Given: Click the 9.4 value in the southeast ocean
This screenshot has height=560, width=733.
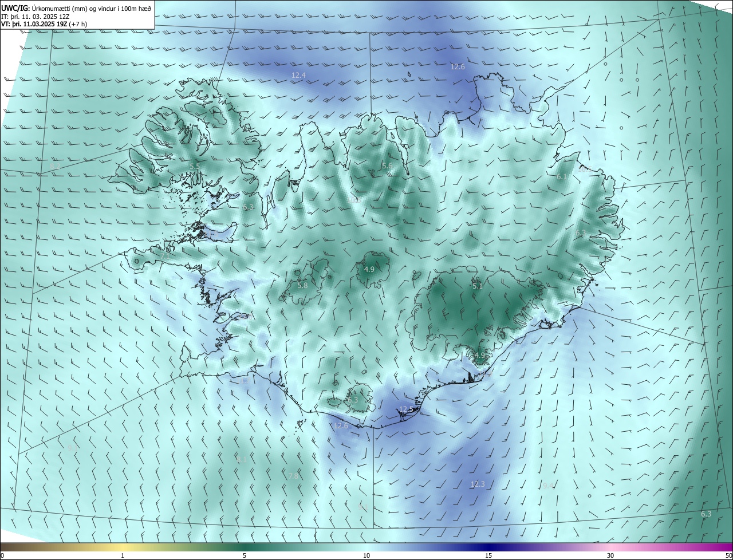Looking at the screenshot, I should [x=547, y=486].
